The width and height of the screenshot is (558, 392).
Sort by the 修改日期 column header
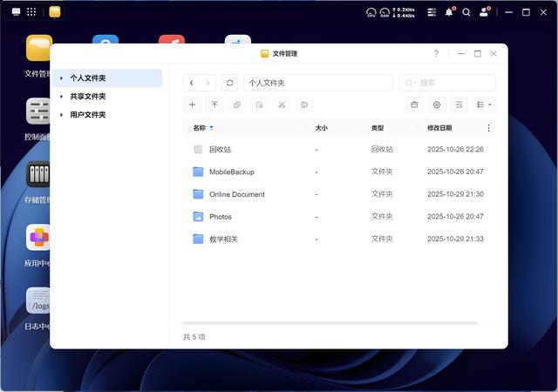pyautogui.click(x=439, y=128)
